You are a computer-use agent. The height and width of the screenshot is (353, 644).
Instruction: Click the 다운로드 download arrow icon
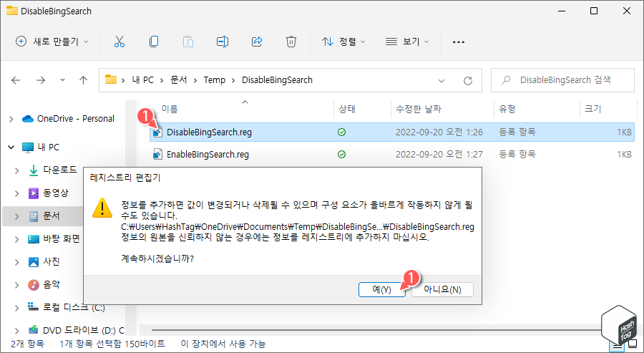(33, 170)
